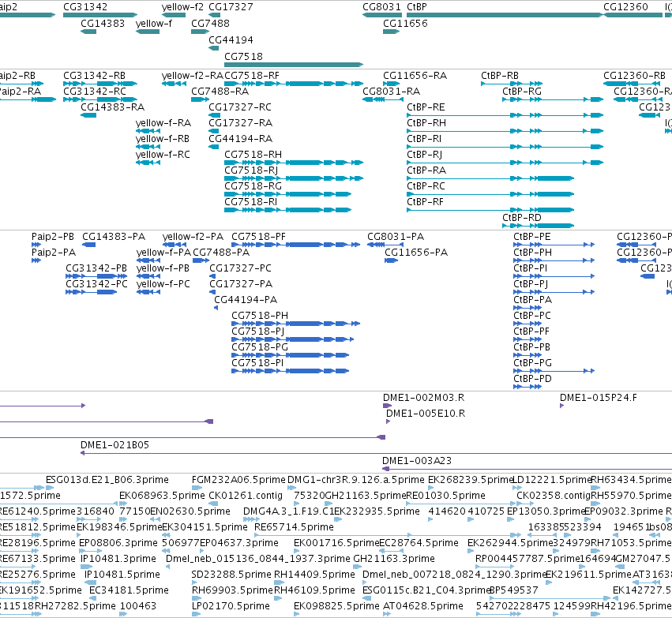Viewport: 672px width, 618px height.
Task: Select transcript CG7518-RJ
Action: tap(251, 170)
